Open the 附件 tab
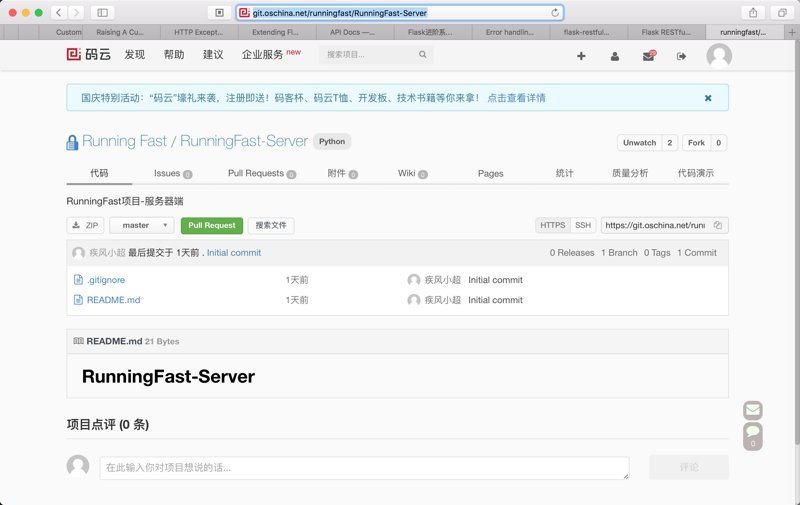 click(x=342, y=173)
